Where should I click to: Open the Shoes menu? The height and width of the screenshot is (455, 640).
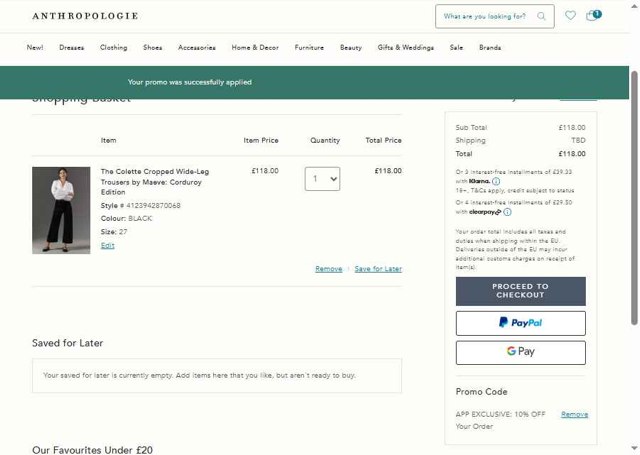tap(153, 47)
